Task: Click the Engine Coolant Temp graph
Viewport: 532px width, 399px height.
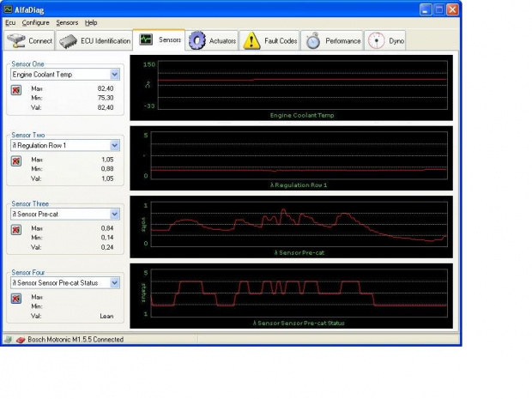Action: [292, 88]
